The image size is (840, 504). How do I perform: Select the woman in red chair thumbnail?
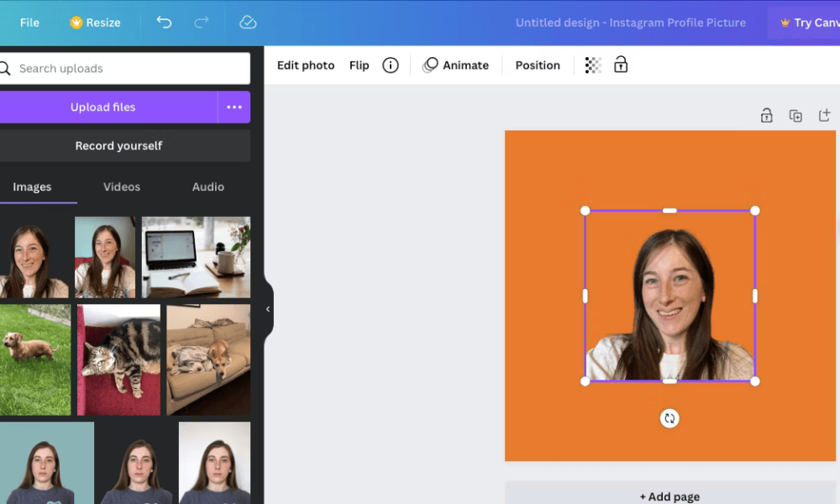point(105,257)
